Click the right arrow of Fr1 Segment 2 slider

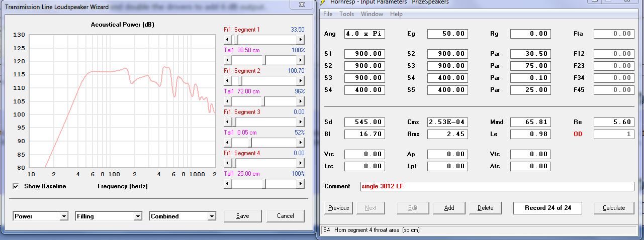[x=301, y=80]
